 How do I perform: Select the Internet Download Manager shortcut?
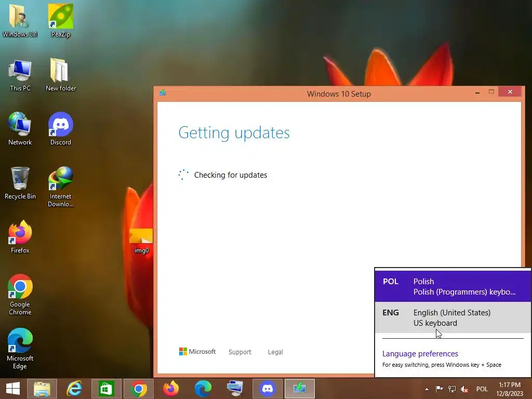[x=61, y=187]
